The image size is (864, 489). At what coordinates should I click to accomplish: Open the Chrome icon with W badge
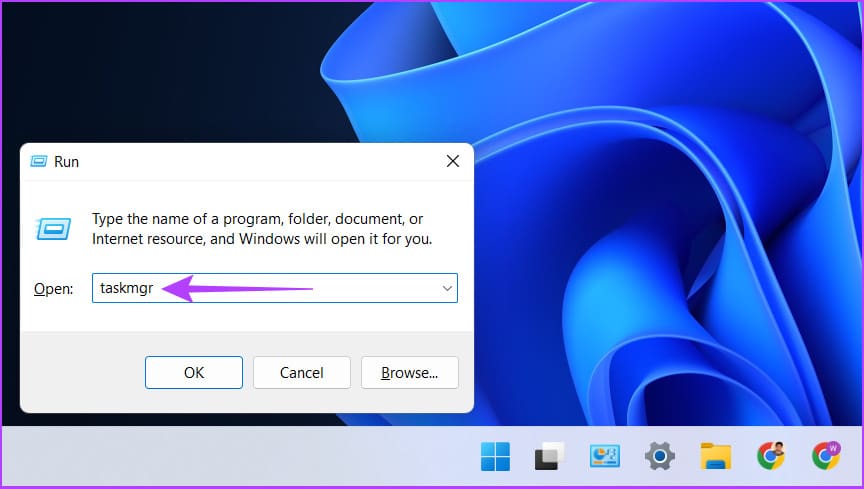pyautogui.click(x=826, y=456)
